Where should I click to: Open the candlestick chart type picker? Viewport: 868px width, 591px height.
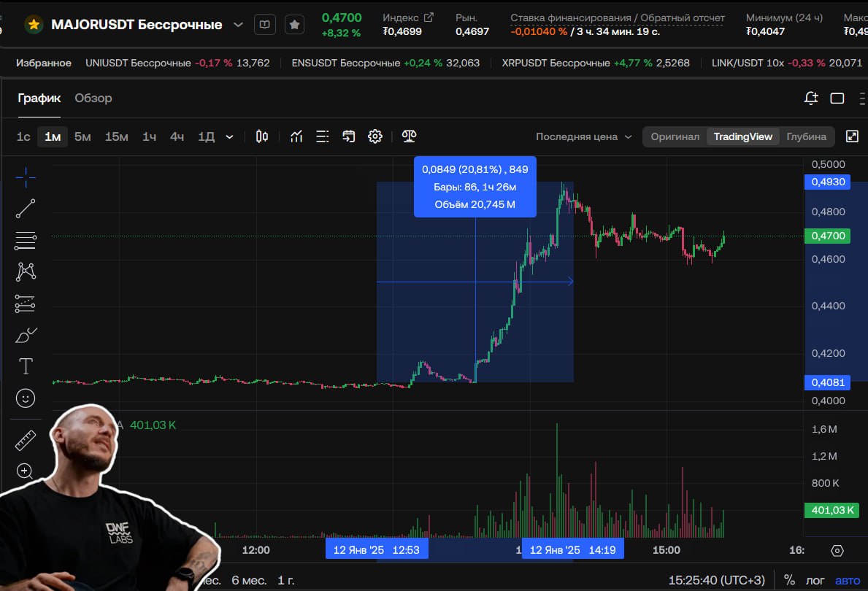point(262,136)
